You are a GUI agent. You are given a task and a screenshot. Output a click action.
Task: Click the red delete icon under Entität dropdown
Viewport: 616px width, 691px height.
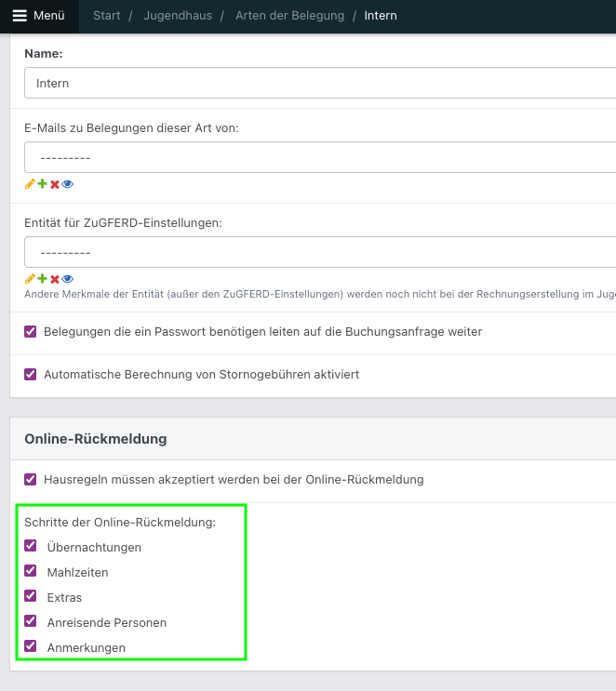(55, 279)
